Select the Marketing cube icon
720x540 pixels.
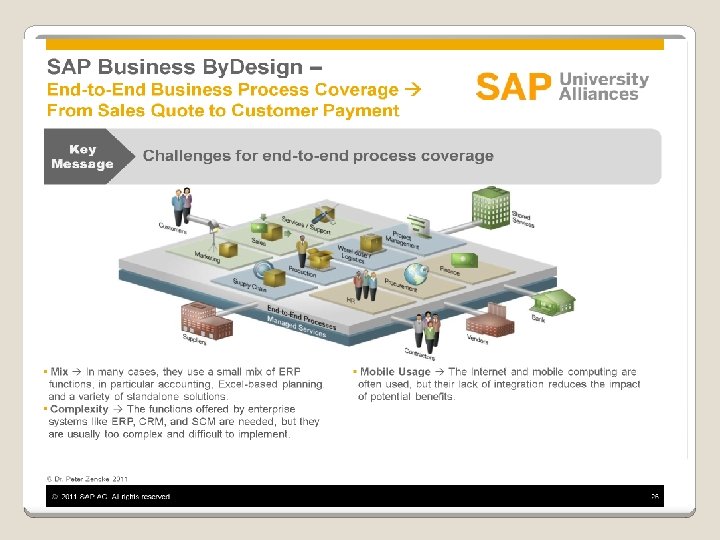click(x=228, y=250)
